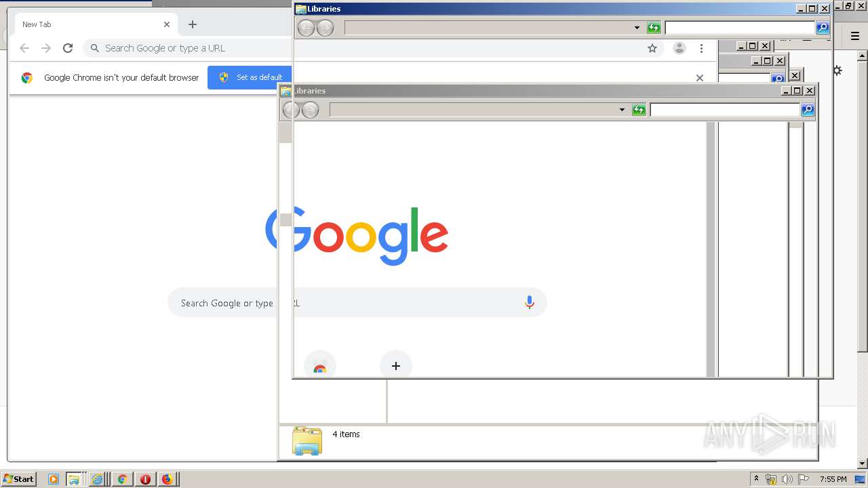The height and width of the screenshot is (488, 868).
Task: Launch Windows Media Player from taskbar
Action: [54, 479]
